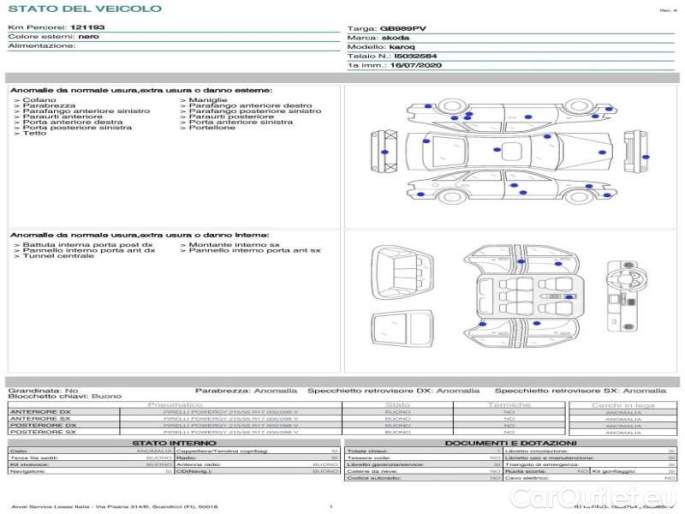The height and width of the screenshot is (514, 685).
Task: Select 'Battuta interna porta post dx' entry
Action: click(88, 245)
